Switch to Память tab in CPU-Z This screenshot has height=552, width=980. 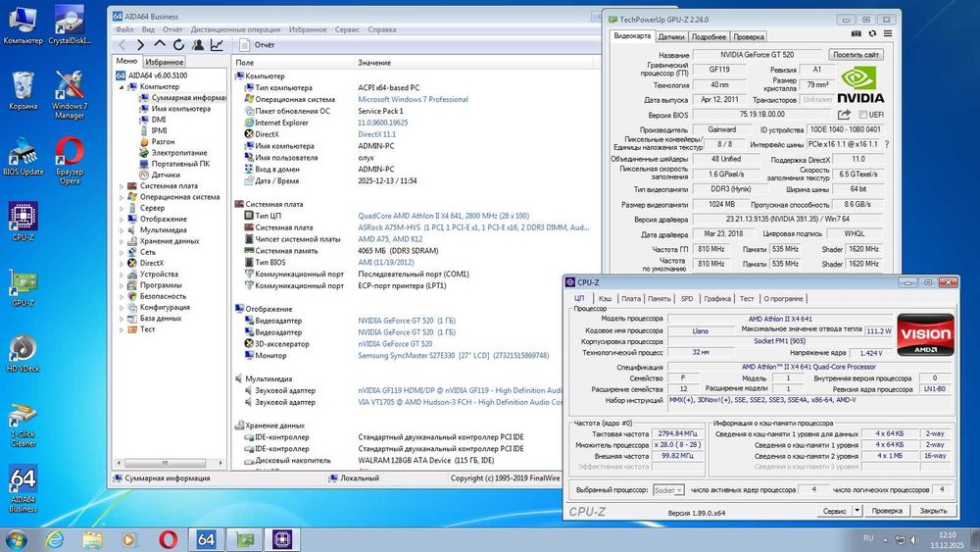pos(659,299)
